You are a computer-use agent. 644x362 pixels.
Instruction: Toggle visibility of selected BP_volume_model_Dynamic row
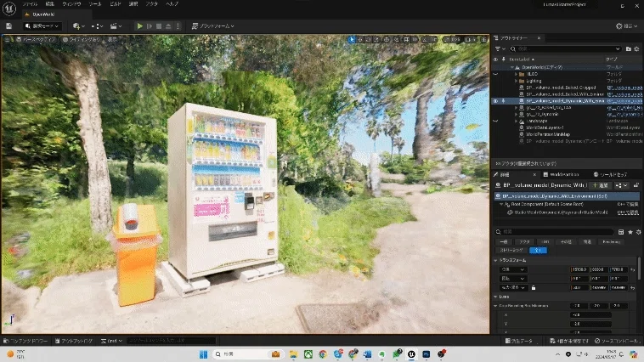click(495, 100)
